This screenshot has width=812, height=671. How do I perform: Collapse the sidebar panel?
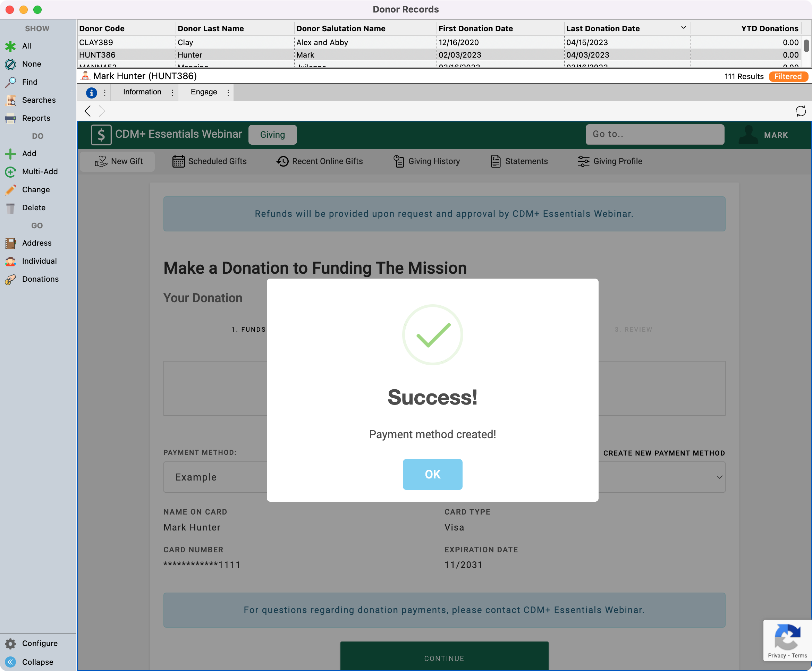(x=10, y=662)
